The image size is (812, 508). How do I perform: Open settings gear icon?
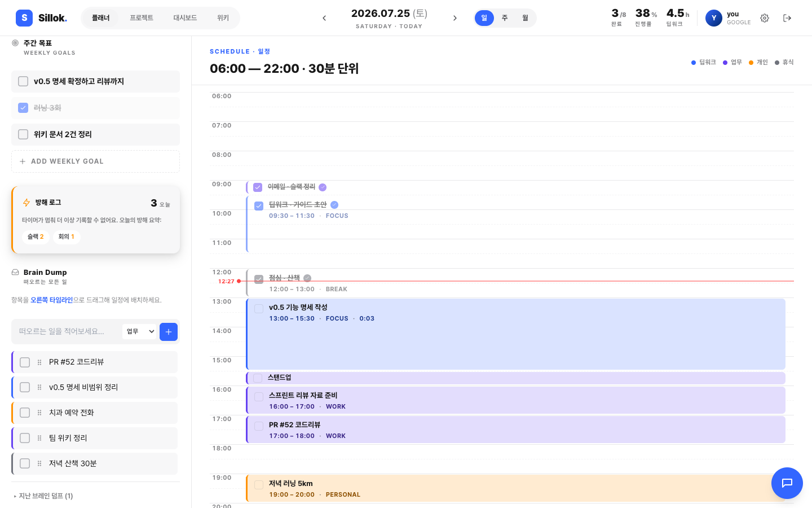[765, 18]
